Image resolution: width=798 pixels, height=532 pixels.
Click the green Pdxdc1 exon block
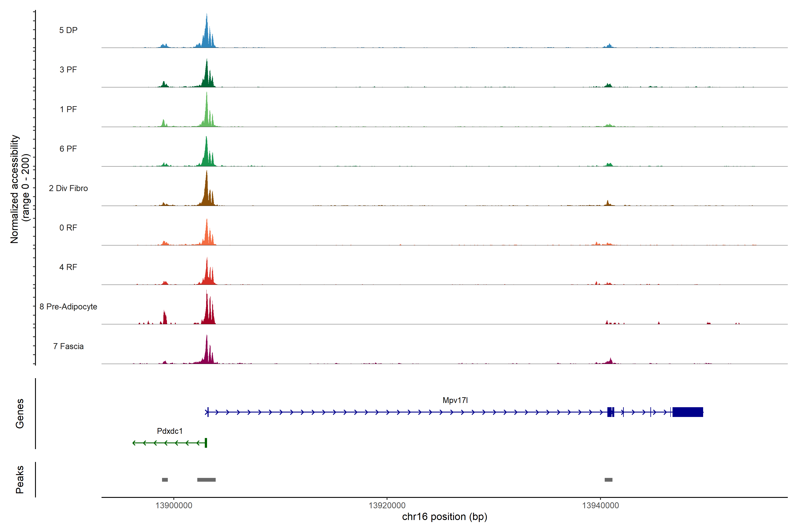pyautogui.click(x=206, y=443)
